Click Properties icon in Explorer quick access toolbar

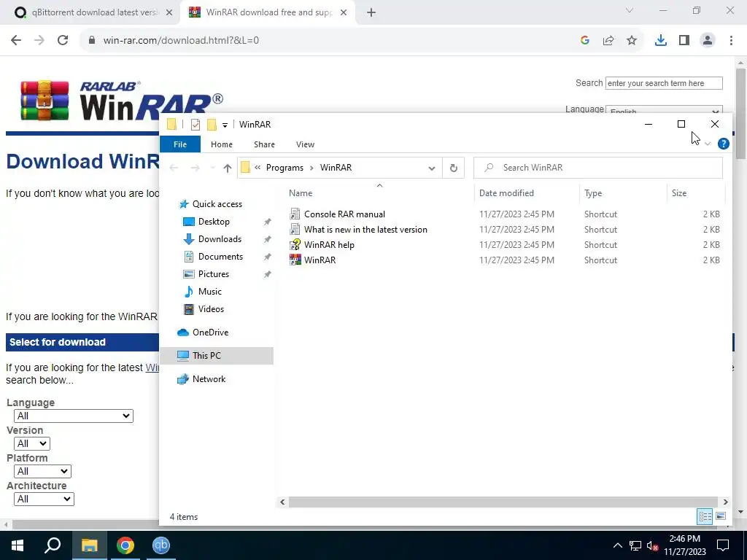[x=196, y=124]
